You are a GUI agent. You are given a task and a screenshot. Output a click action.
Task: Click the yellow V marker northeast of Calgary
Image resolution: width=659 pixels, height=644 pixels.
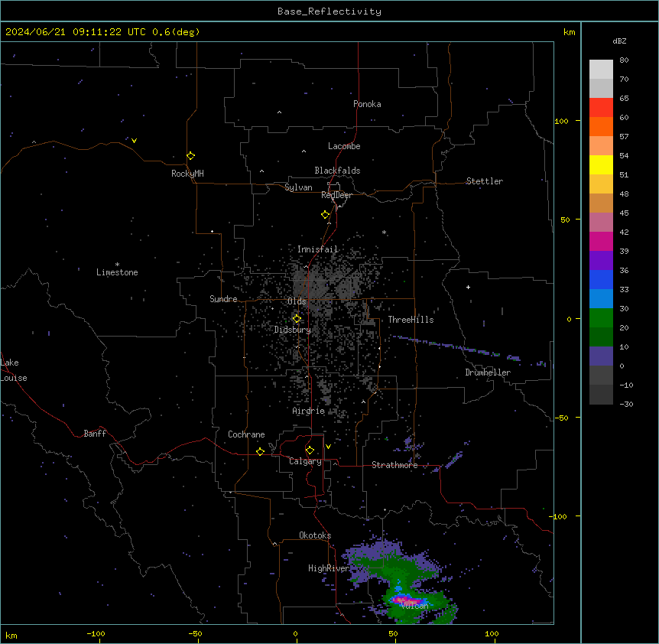point(328,447)
